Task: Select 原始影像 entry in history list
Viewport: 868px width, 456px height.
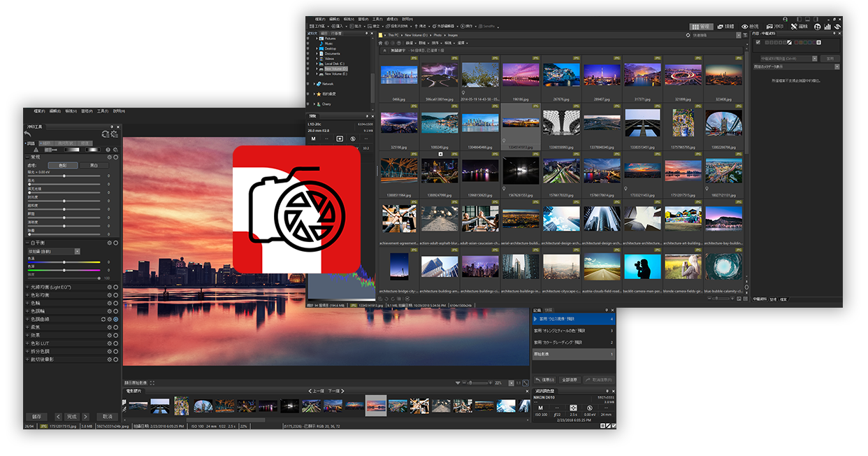Action: (573, 355)
